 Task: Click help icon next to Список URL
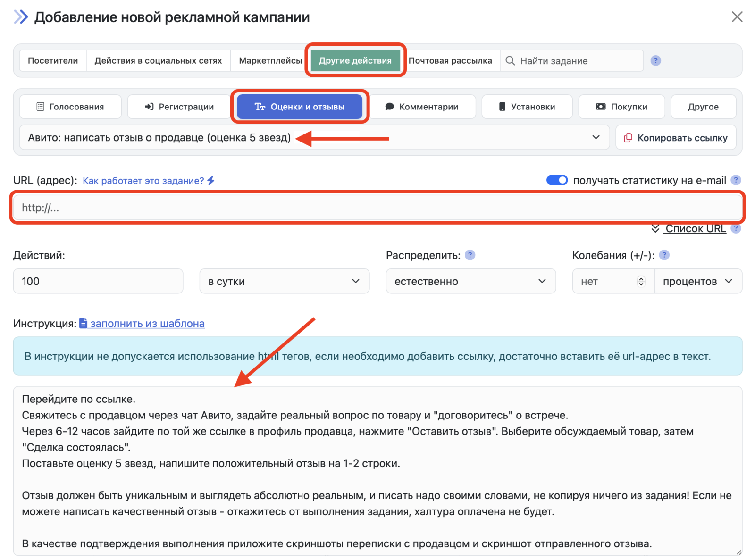tap(735, 229)
